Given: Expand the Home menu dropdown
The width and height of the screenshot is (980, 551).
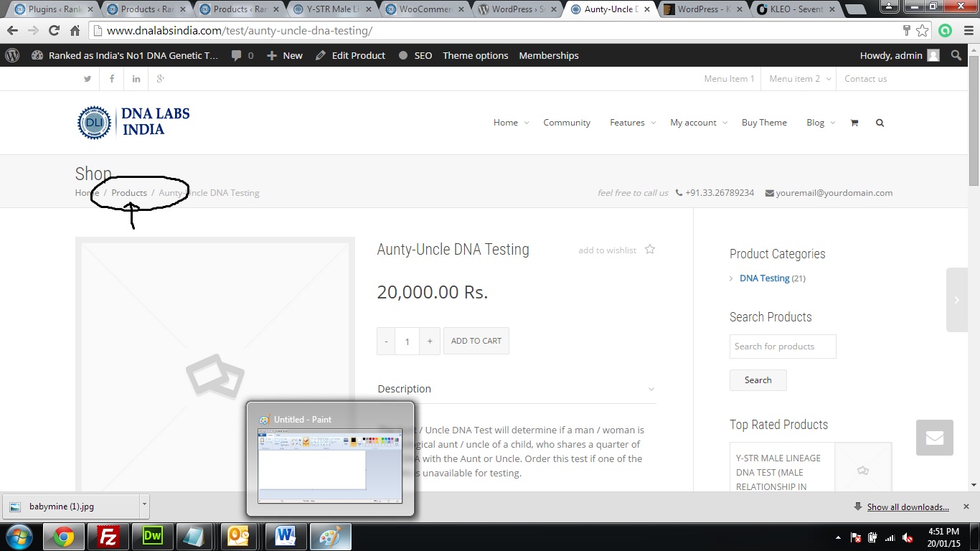Looking at the screenshot, I should 511,123.
